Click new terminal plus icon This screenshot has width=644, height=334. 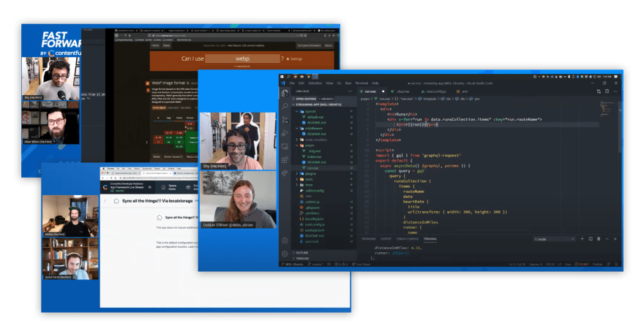point(582,239)
